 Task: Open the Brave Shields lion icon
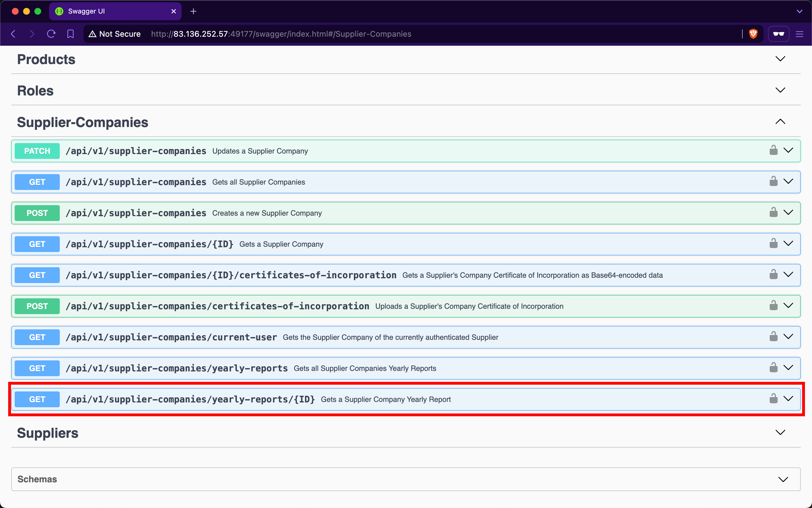point(753,34)
